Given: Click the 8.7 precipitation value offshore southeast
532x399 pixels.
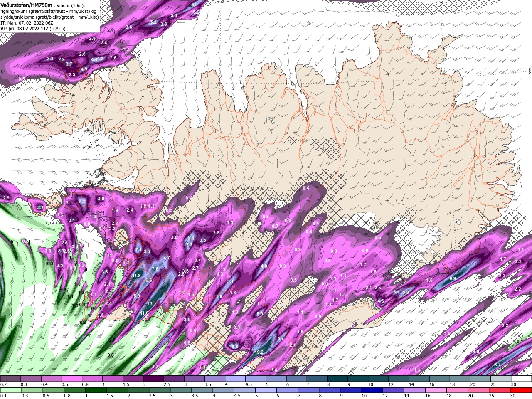Looking at the screenshot, I should click(498, 365).
